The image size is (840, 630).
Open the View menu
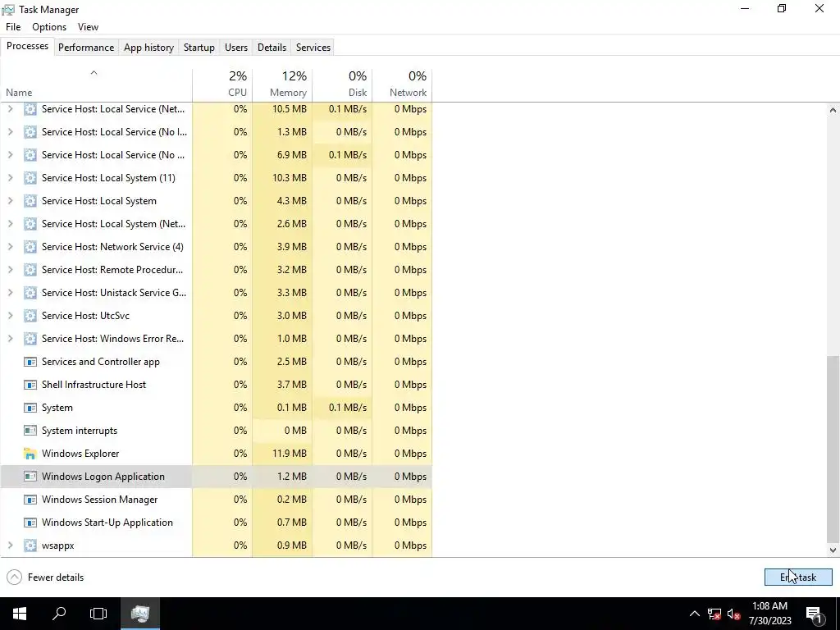[88, 27]
